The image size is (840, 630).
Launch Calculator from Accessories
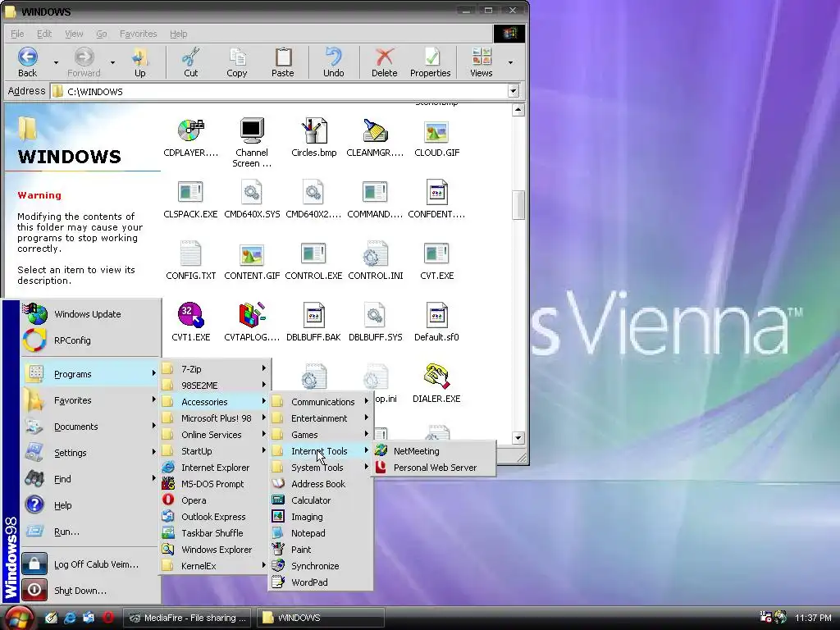321,500
